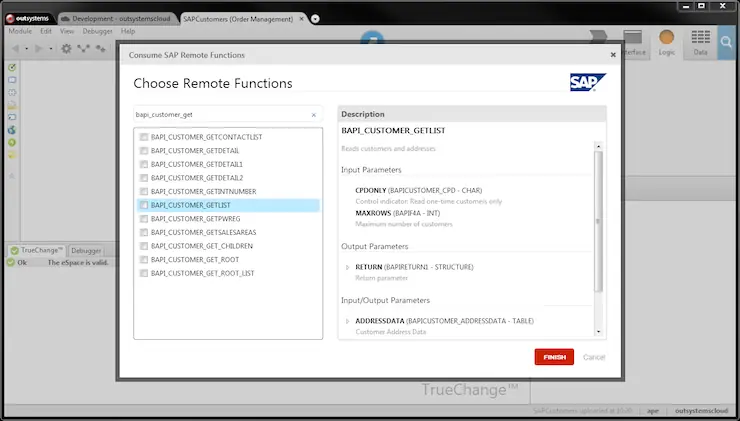Select the blue refresh-box sidebar tool
740x421 pixels.
[x=12, y=118]
